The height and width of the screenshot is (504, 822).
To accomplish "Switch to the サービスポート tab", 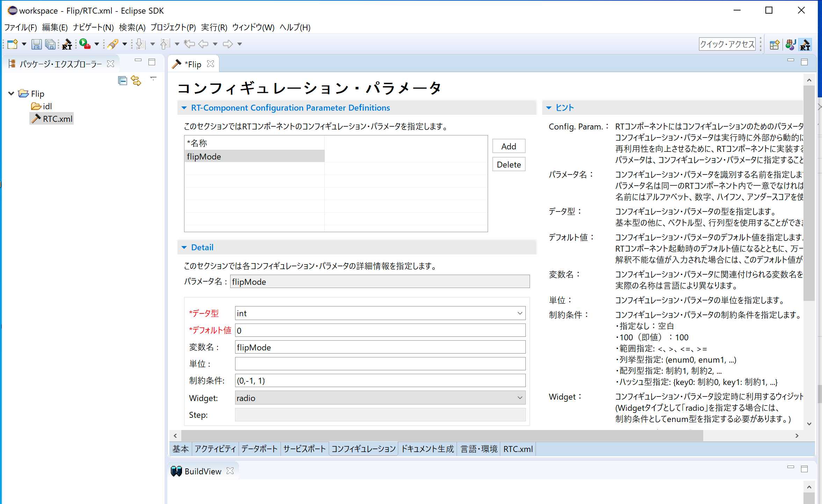I will pos(304,449).
